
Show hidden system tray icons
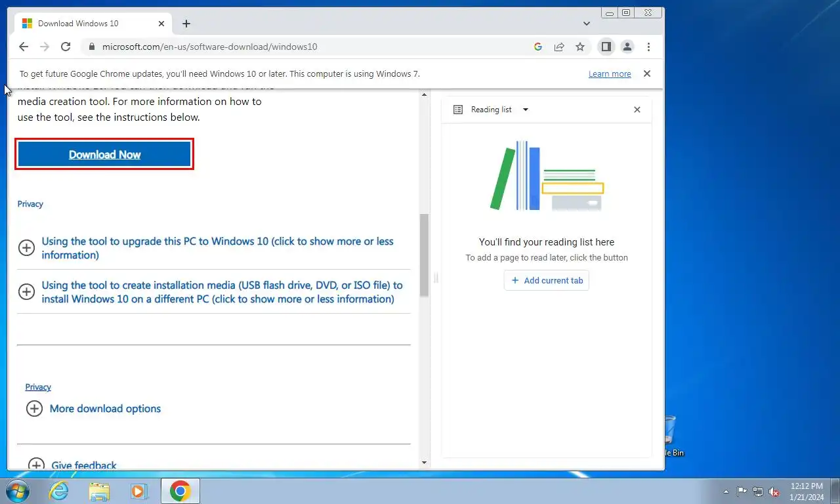726,492
